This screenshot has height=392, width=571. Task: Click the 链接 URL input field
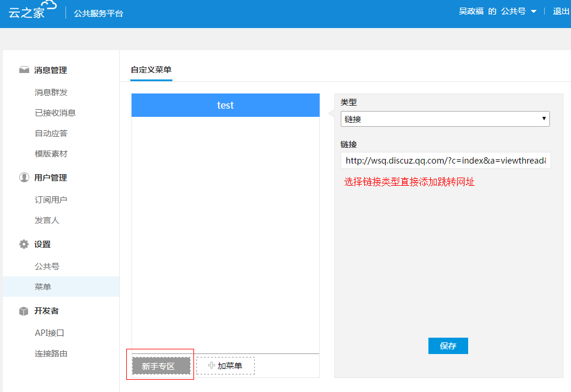coord(445,161)
